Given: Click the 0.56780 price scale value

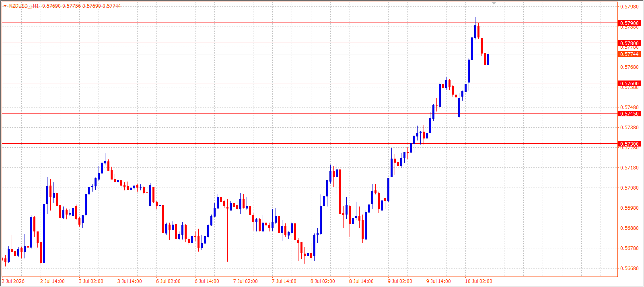Looking at the screenshot, I should 629,248.
